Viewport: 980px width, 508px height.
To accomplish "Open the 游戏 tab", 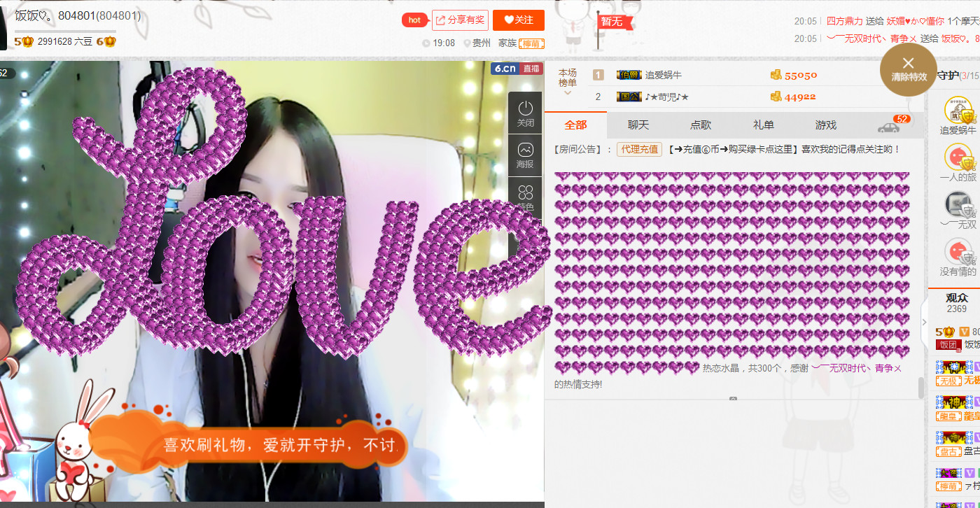I will click(826, 125).
